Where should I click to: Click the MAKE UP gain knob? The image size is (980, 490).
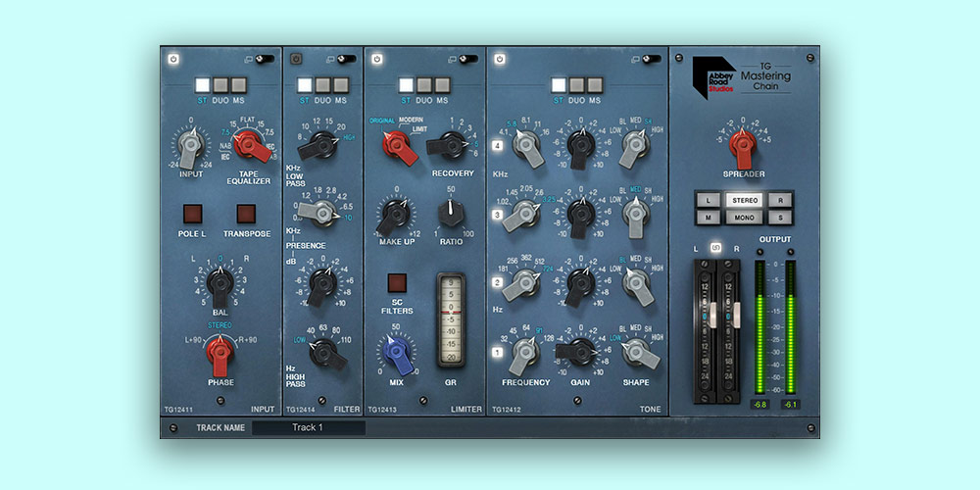pos(394,215)
